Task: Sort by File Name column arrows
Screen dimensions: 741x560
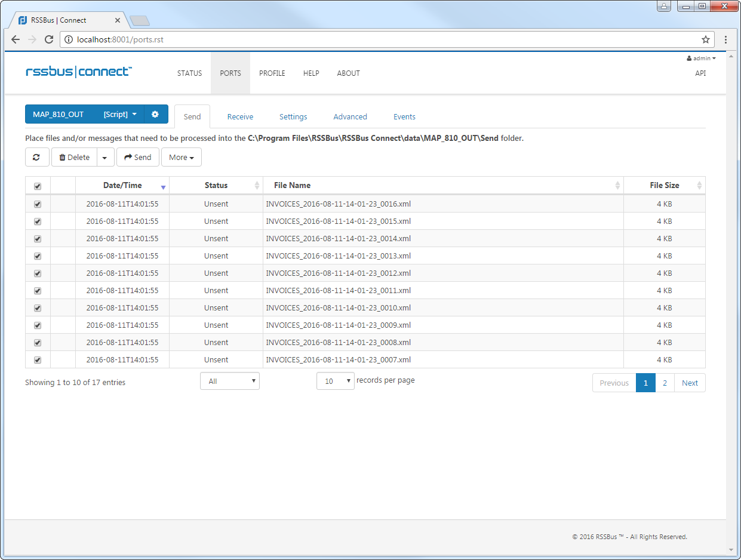Action: coord(617,186)
